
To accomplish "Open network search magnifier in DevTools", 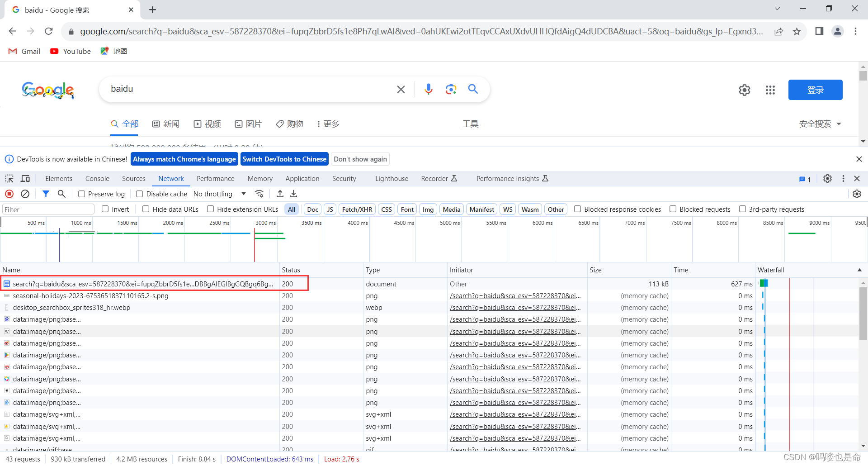I will point(61,194).
